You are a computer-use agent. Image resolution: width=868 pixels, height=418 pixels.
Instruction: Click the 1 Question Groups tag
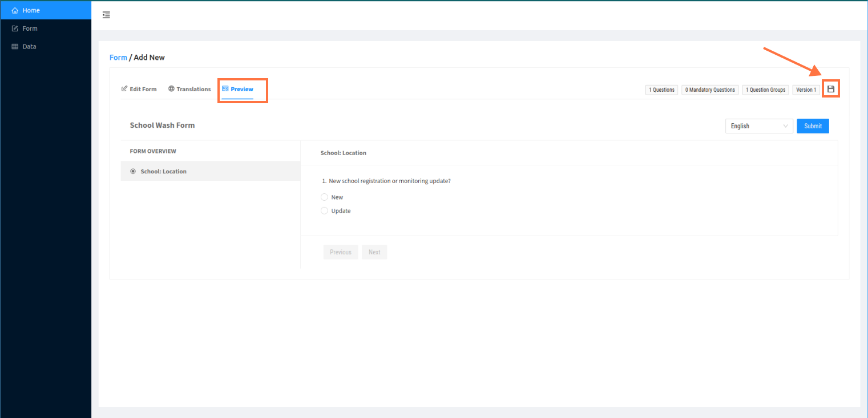click(766, 90)
